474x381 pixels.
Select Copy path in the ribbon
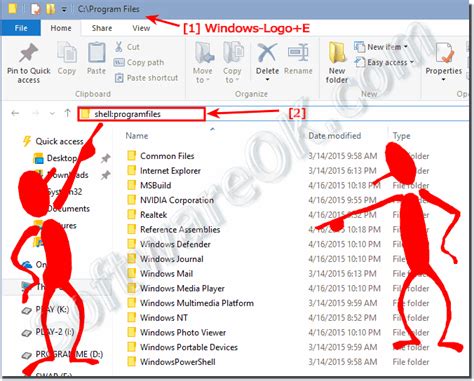pos(139,62)
